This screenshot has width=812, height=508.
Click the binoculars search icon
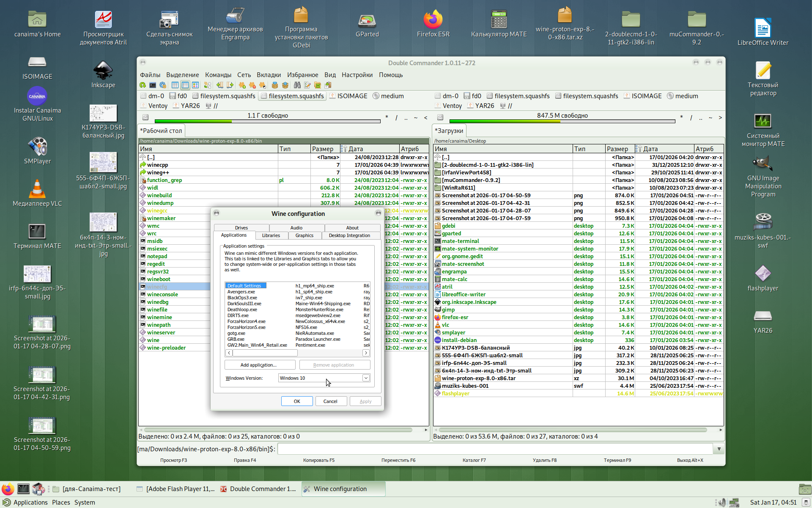pos(297,85)
